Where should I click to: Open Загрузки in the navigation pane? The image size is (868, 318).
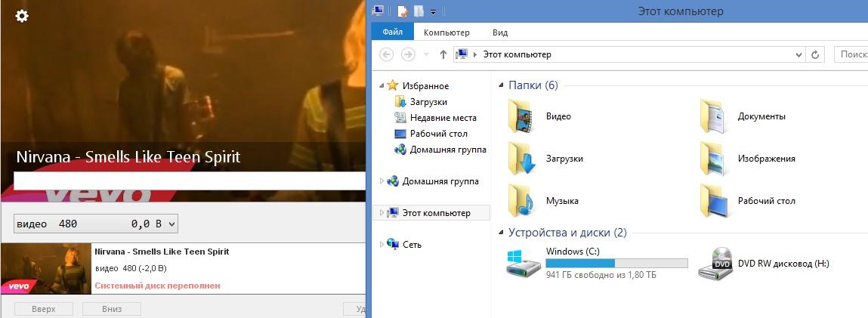click(428, 102)
